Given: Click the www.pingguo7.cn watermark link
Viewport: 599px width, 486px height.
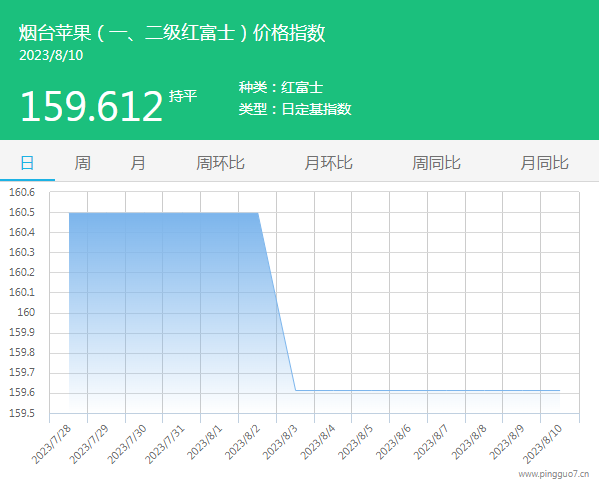Looking at the screenshot, I should 554,475.
